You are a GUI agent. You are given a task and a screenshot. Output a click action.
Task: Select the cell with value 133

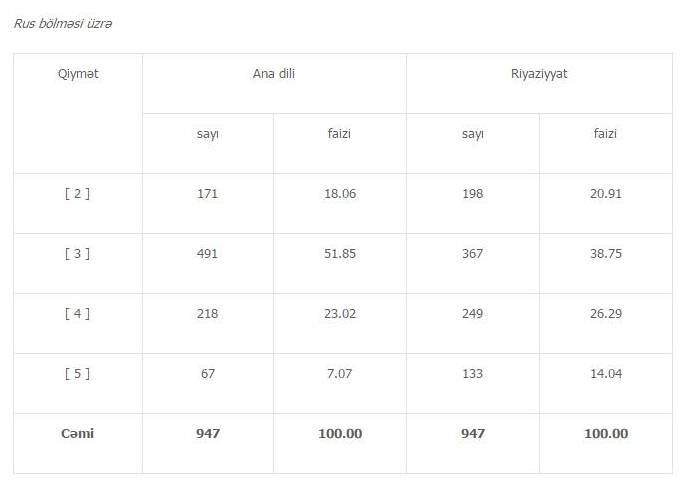472,374
